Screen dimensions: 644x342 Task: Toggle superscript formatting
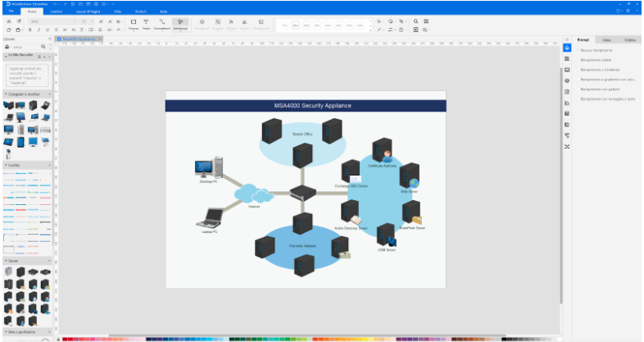[x=65, y=30]
